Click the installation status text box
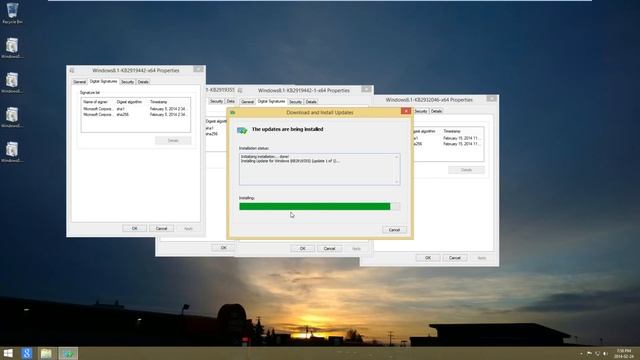The width and height of the screenshot is (640, 360). [320, 169]
